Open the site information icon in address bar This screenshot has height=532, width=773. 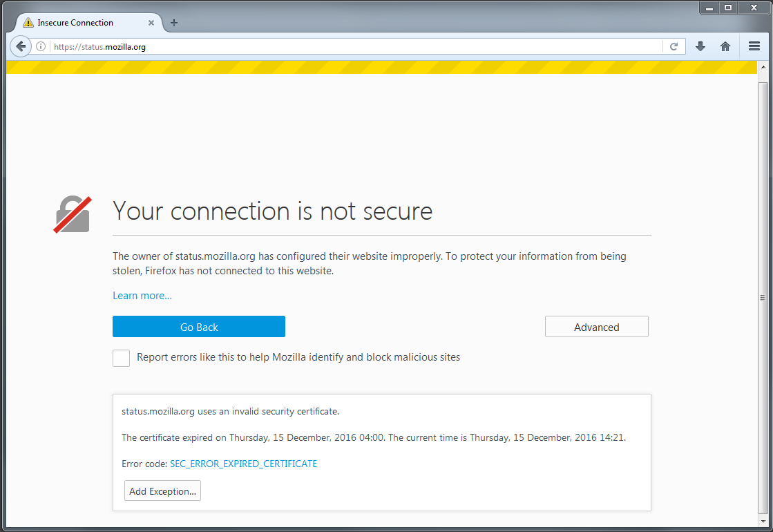[x=41, y=46]
